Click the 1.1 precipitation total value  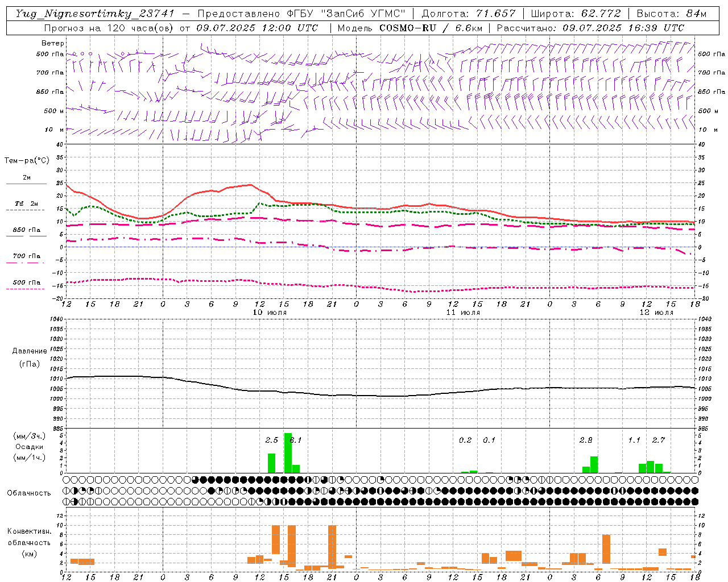(634, 440)
